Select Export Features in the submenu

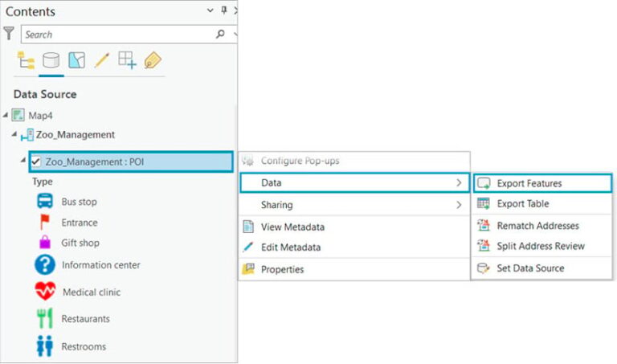tap(542, 183)
